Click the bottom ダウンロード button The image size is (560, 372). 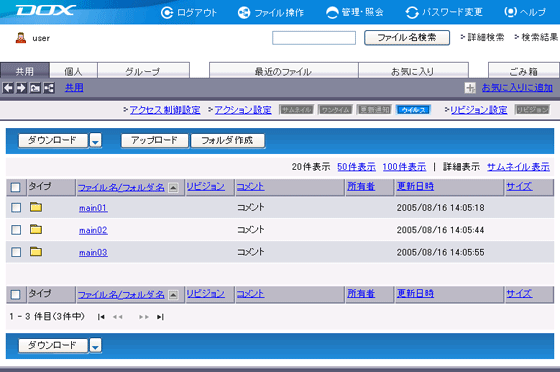[x=52, y=345]
